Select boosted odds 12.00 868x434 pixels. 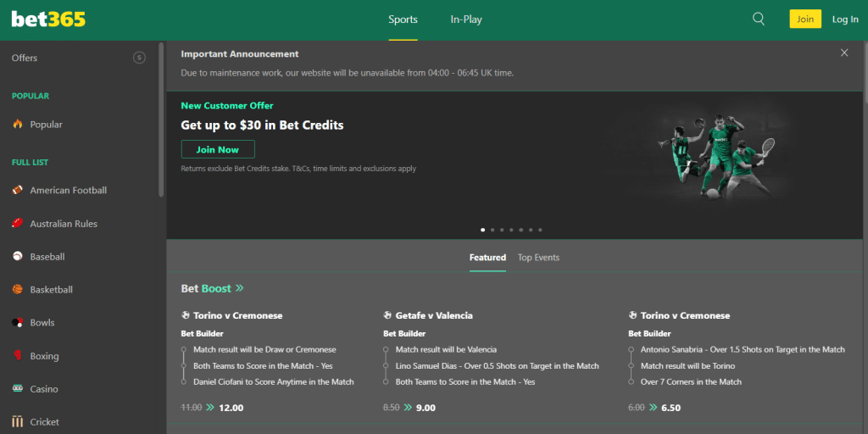pyautogui.click(x=231, y=408)
